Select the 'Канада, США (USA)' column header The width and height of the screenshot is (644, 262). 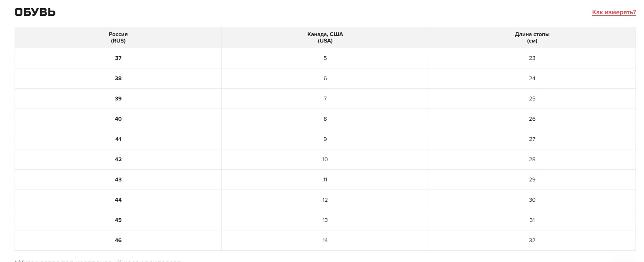[x=325, y=38]
